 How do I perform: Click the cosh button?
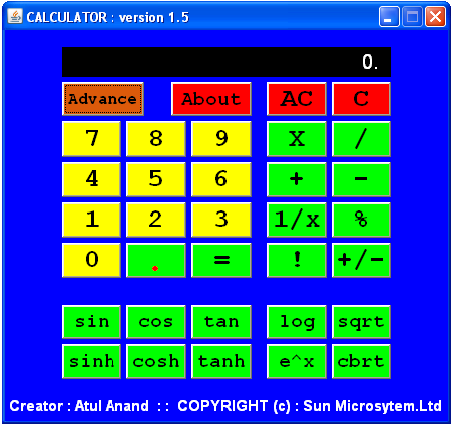156,361
